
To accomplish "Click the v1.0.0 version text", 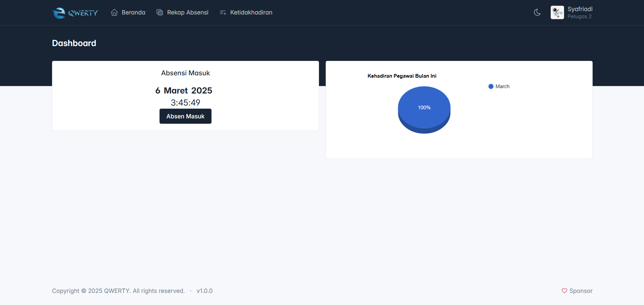I will [204, 291].
